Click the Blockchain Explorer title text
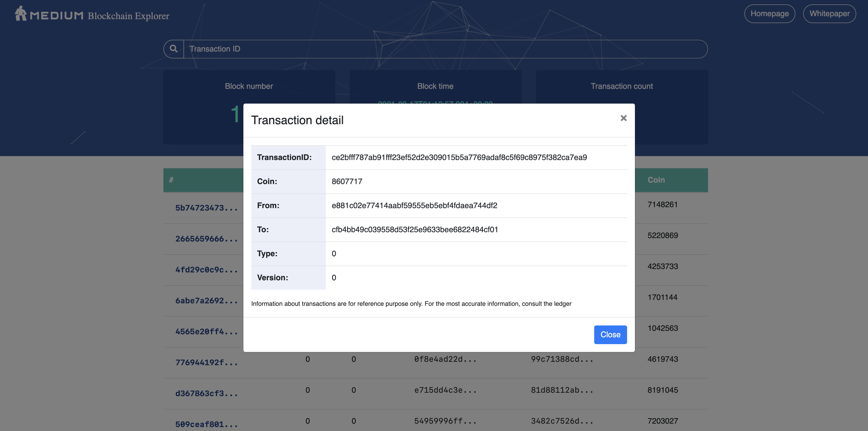Screen dimensions: 868x431 tap(128, 16)
